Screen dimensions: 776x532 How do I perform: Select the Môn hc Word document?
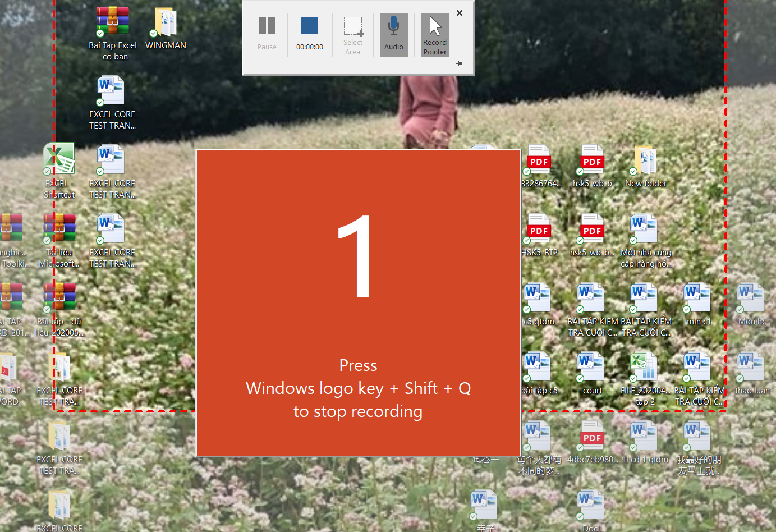(x=752, y=304)
